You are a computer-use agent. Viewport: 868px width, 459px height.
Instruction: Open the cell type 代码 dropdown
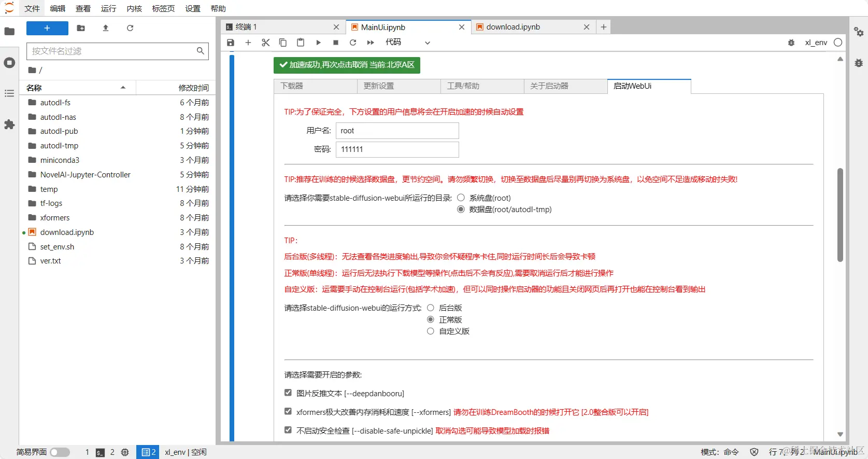point(408,43)
